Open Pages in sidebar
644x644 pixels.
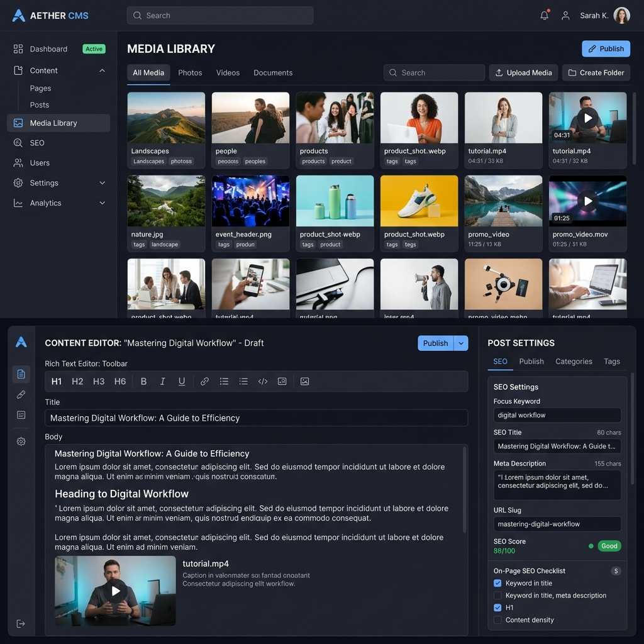(40, 88)
